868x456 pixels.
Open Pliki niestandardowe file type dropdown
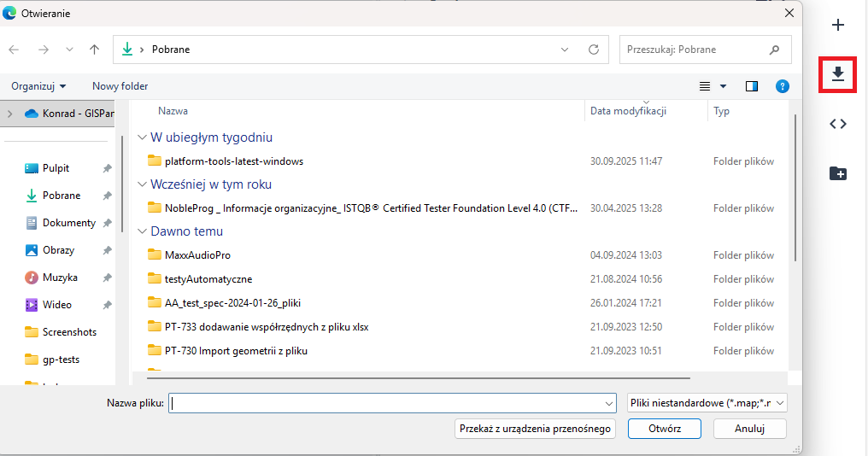[707, 403]
